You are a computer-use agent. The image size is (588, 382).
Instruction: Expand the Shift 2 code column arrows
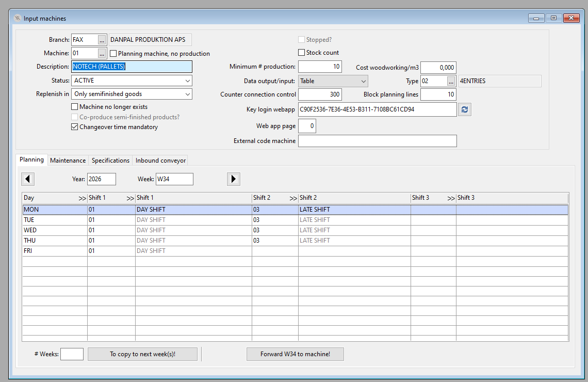(x=293, y=198)
